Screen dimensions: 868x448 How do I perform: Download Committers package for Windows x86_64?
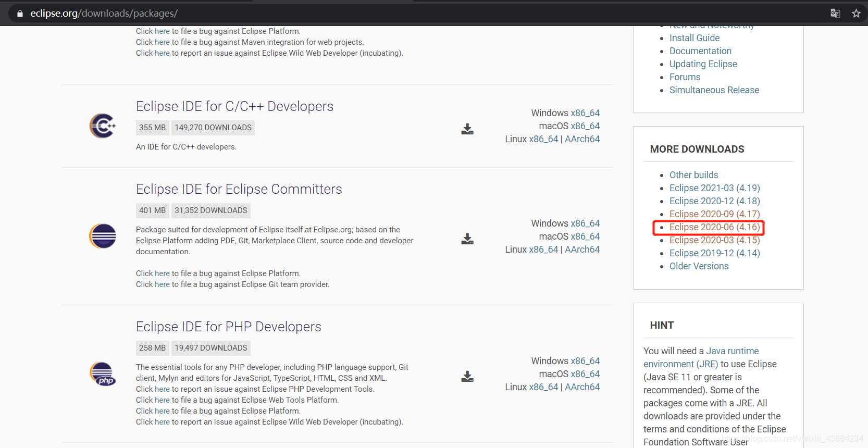(585, 223)
